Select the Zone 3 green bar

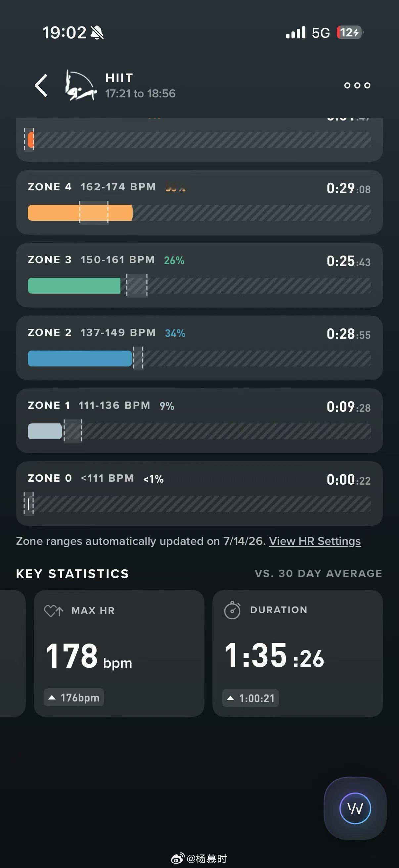click(74, 286)
